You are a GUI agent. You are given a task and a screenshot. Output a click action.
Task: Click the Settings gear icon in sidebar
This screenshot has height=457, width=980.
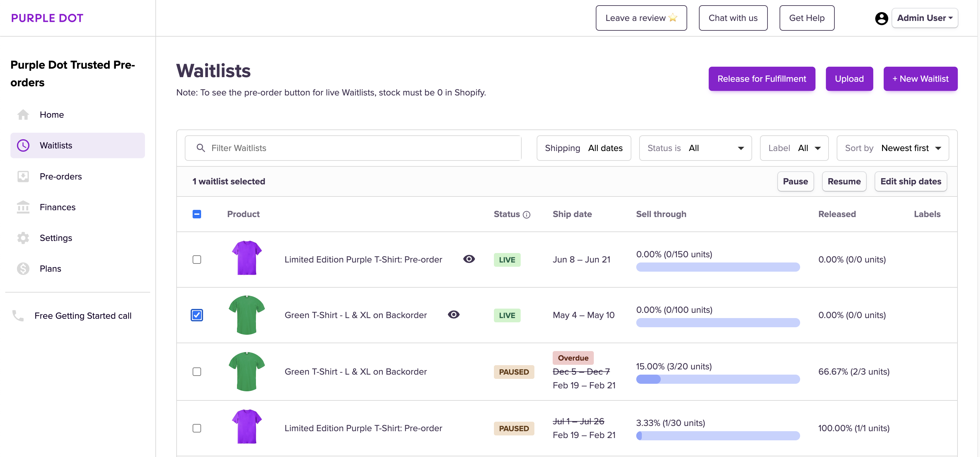[23, 238]
